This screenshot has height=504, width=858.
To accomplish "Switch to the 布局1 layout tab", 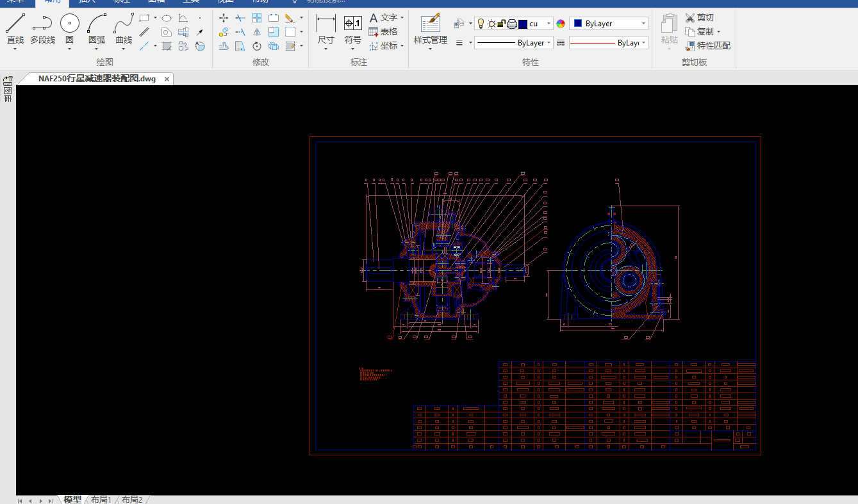I will coord(101,500).
